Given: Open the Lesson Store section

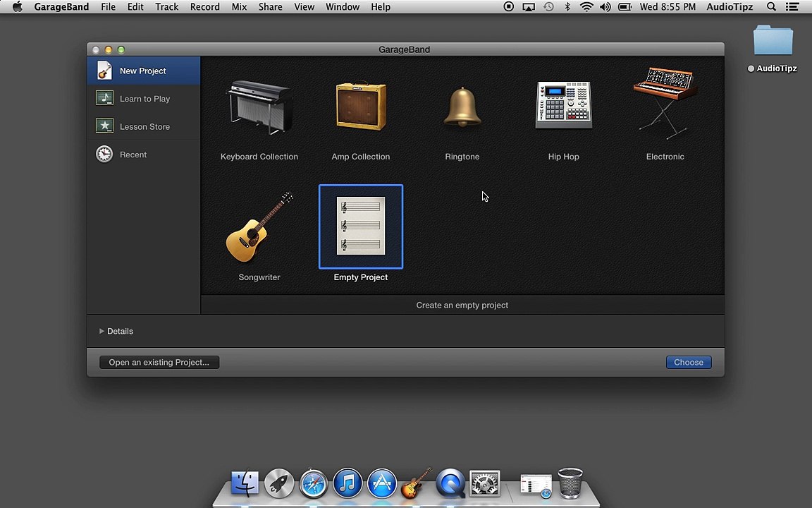Looking at the screenshot, I should [x=144, y=126].
